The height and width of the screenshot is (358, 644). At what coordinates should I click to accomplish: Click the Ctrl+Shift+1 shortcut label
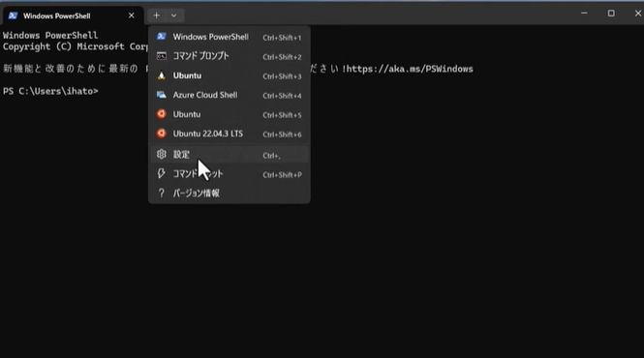pos(282,38)
